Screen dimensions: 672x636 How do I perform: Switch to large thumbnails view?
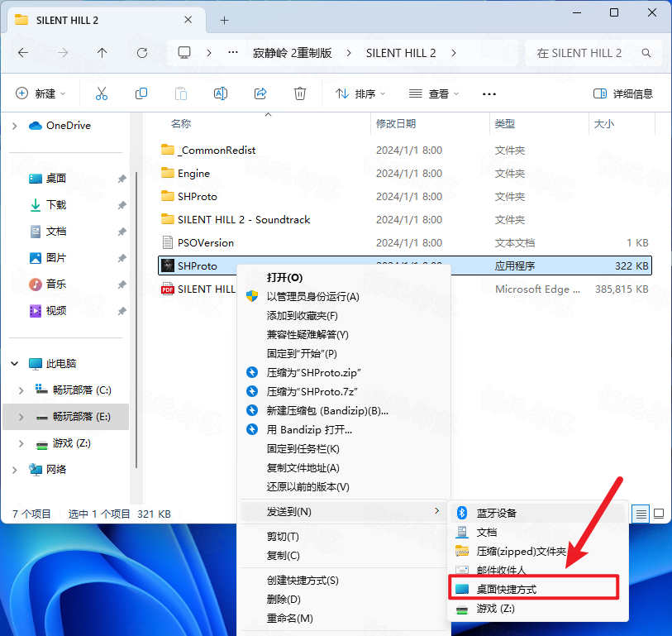pyautogui.click(x=659, y=514)
